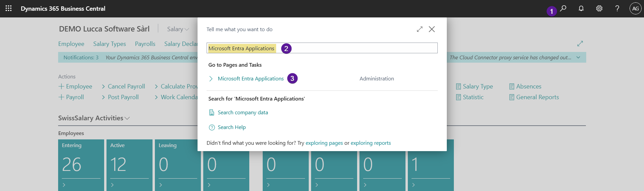Open the tile showing 1

coord(431,171)
